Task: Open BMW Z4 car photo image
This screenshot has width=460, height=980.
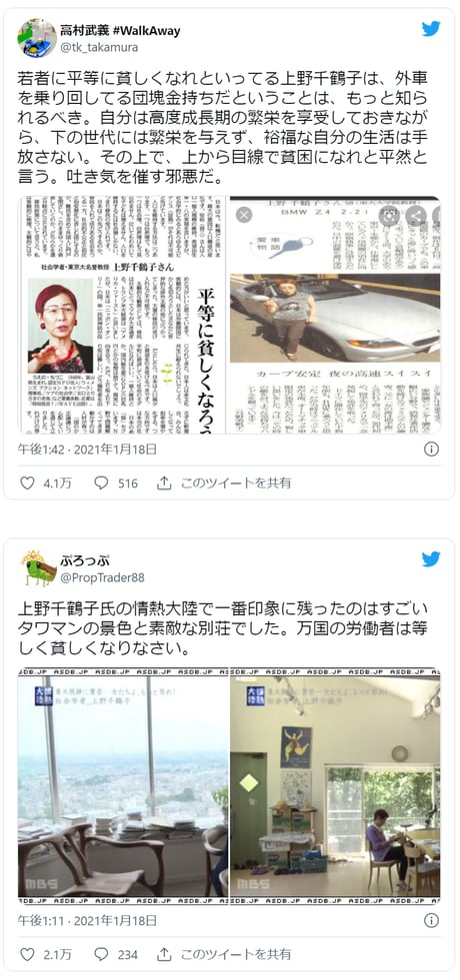Action: [x=335, y=315]
